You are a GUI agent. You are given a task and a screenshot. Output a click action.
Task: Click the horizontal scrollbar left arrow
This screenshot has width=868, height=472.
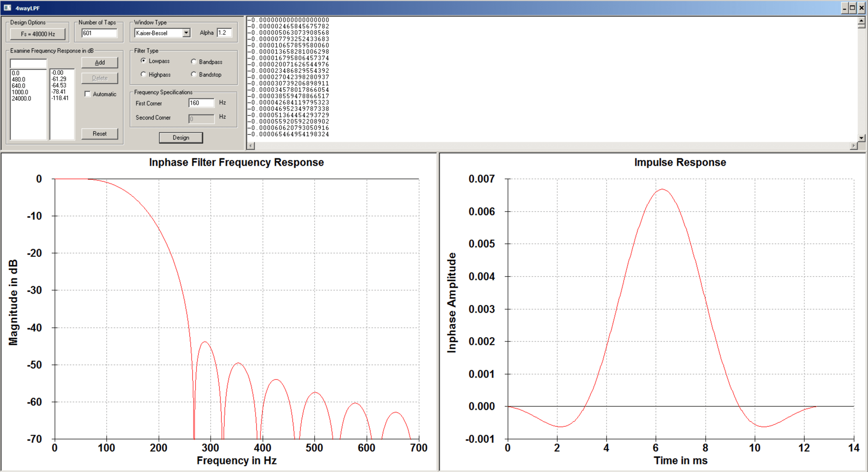251,146
